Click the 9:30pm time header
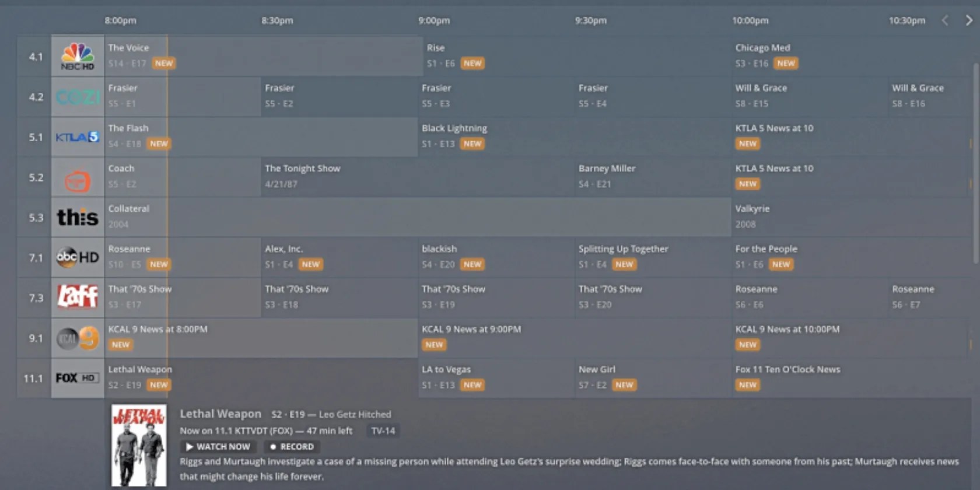980x490 pixels. click(591, 20)
